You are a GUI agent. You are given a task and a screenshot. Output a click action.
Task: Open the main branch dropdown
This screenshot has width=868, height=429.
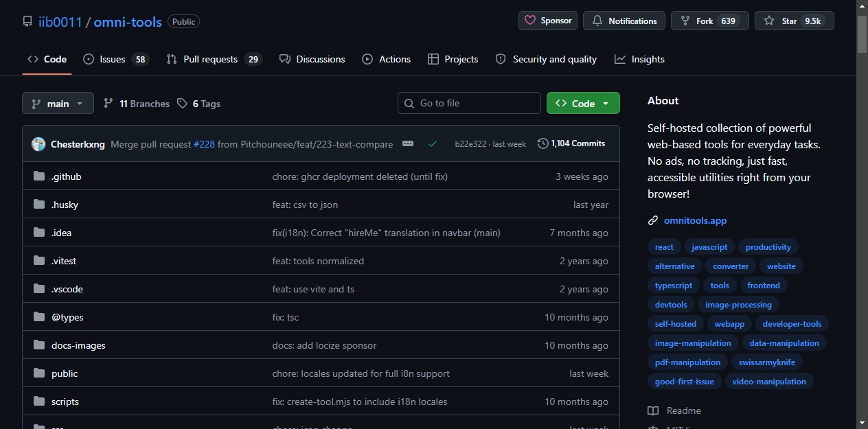58,104
